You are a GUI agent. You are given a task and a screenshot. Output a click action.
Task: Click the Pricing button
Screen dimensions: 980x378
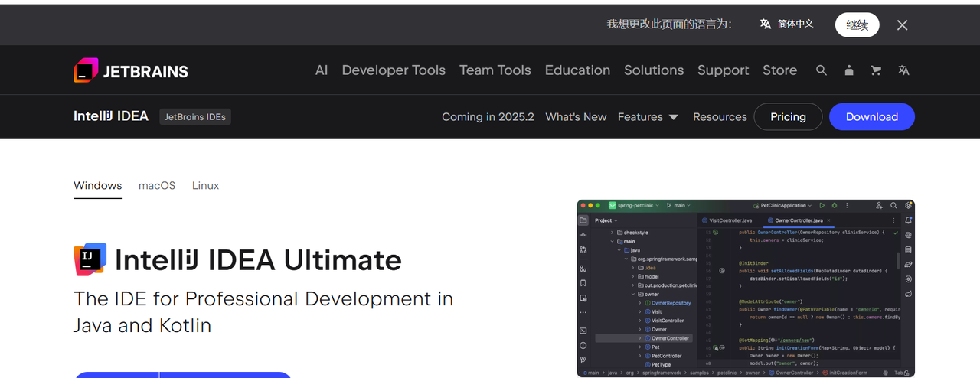(788, 117)
